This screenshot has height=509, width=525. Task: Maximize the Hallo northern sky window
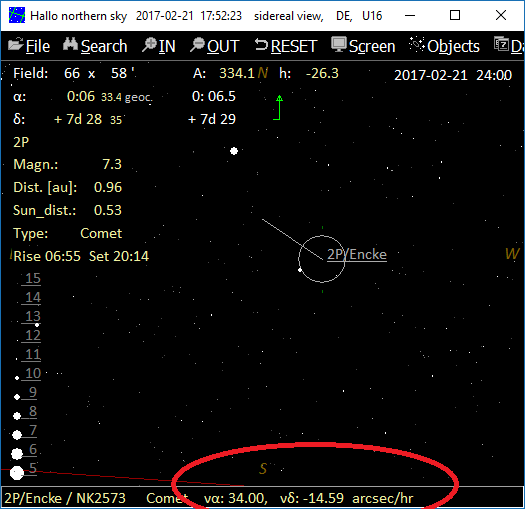[455, 15]
